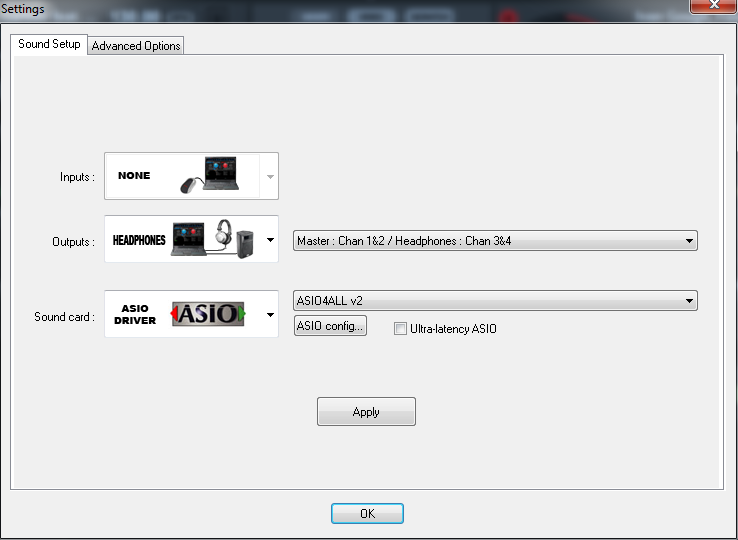
Task: Click the Inputs NONE laptop-and-mouse picture
Action: 210,176
